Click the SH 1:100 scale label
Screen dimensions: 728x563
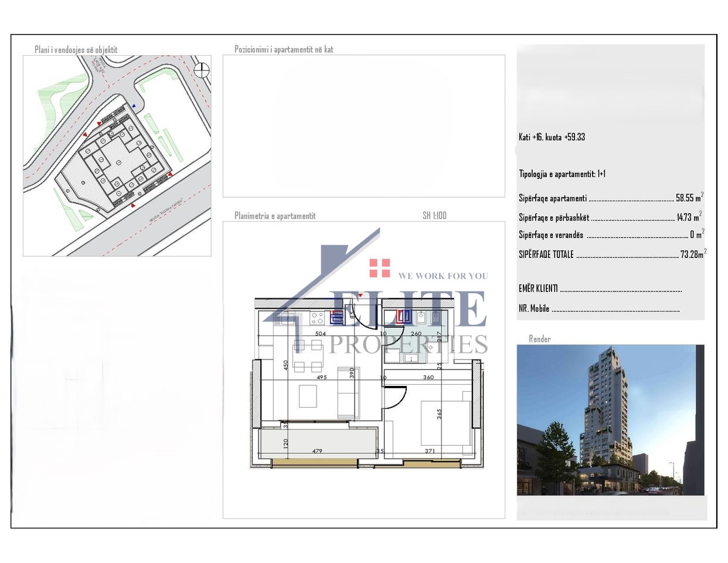click(434, 215)
